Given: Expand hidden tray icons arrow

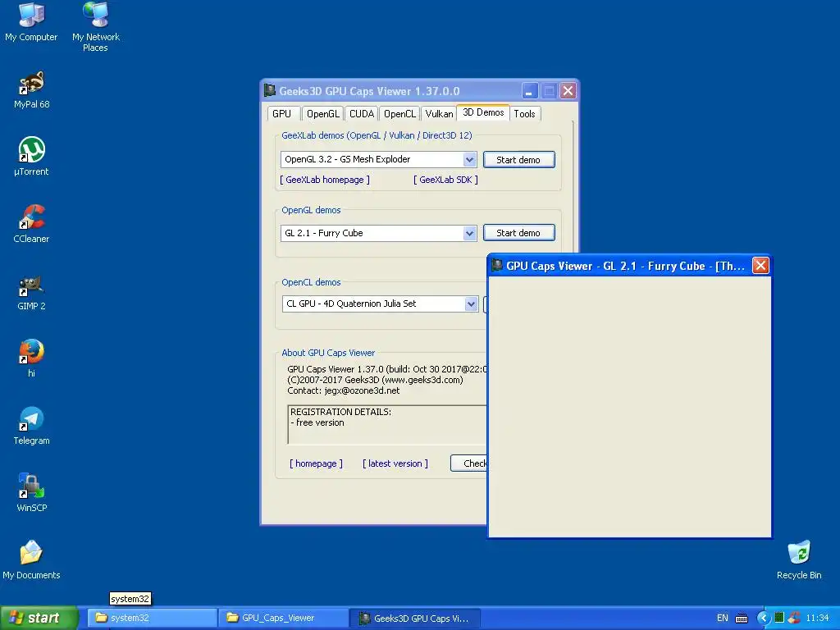Looking at the screenshot, I should pyautogui.click(x=763, y=619).
